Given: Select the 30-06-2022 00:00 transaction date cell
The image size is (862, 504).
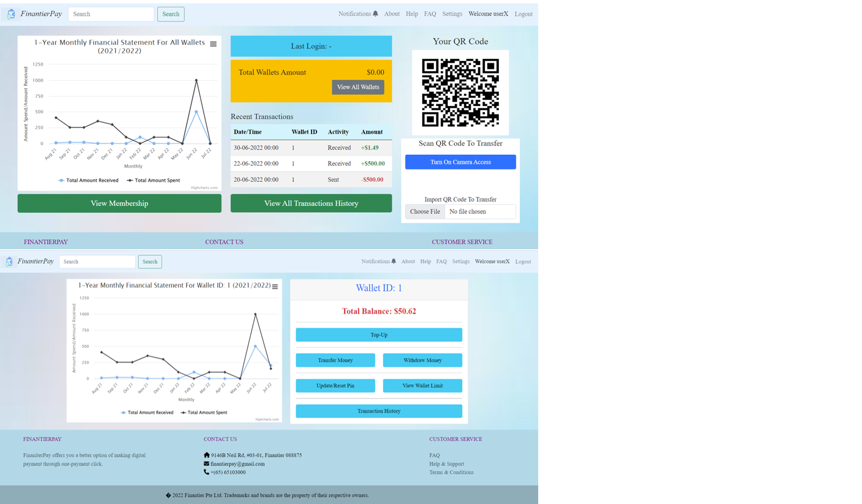Looking at the screenshot, I should tap(256, 148).
